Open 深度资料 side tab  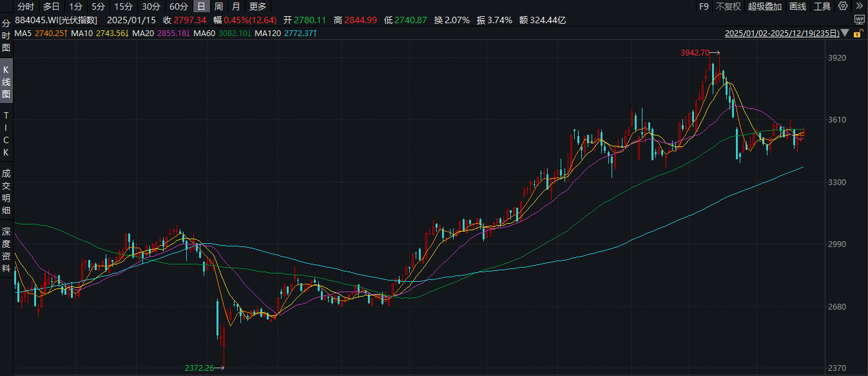click(x=6, y=249)
